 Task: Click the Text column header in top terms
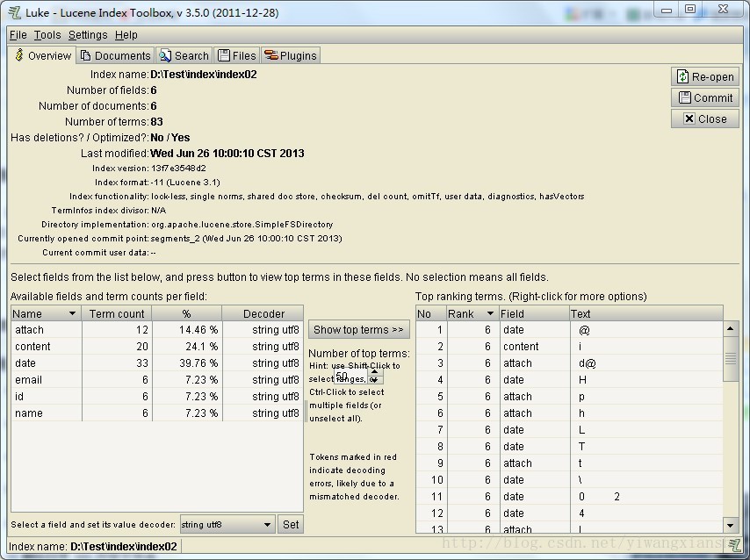[x=645, y=313]
